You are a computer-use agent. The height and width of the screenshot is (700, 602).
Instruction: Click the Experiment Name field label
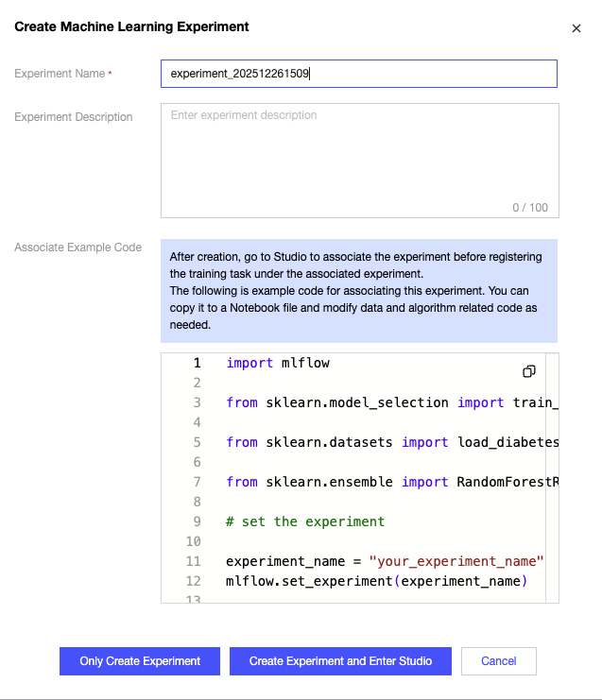pyautogui.click(x=60, y=74)
